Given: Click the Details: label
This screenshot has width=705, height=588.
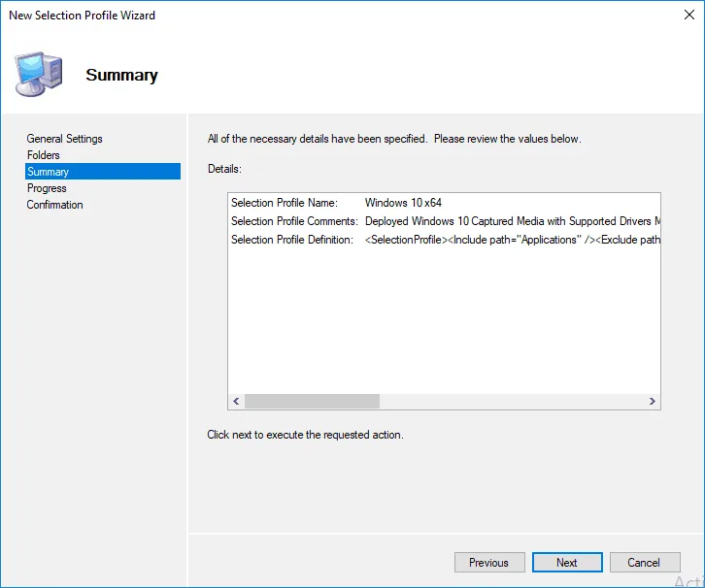Looking at the screenshot, I should coord(224,169).
